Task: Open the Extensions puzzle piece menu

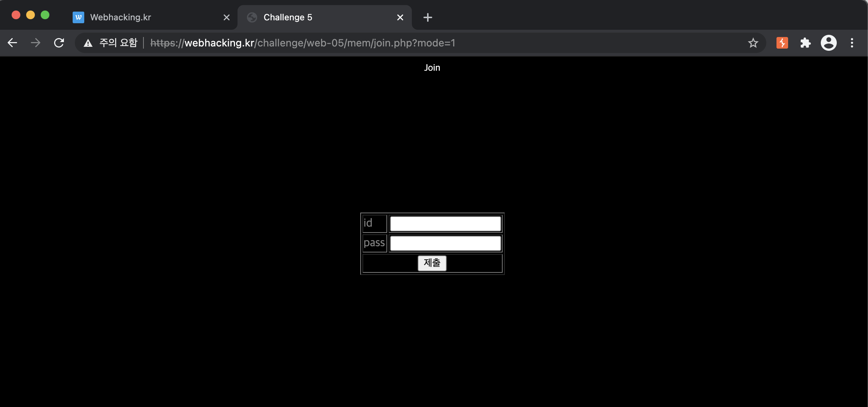Action: point(805,43)
